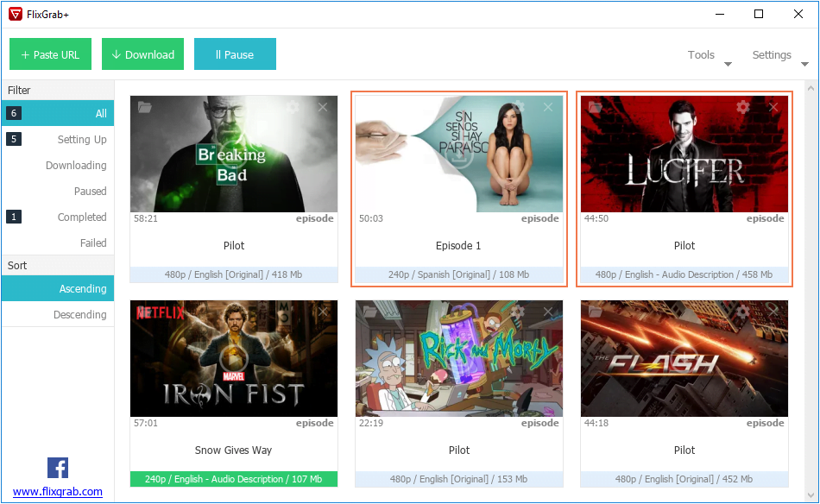
Task: Click green Iron Fist 240p / 107 Mb bar
Action: pyautogui.click(x=234, y=479)
